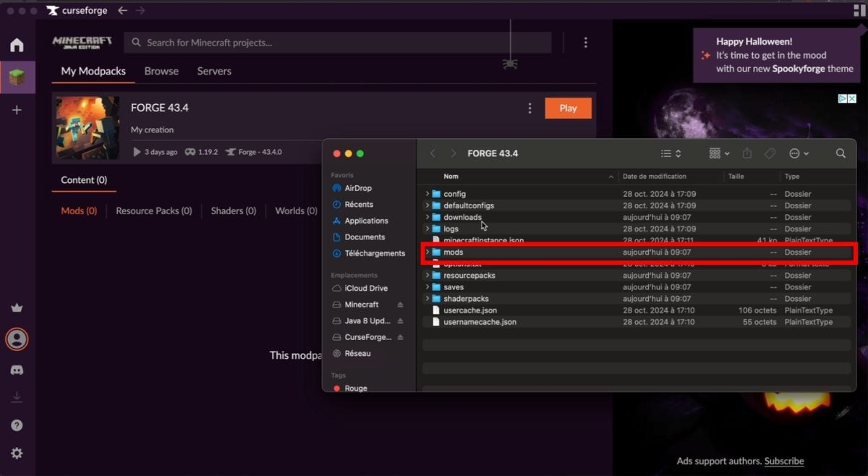This screenshot has height=476, width=868.
Task: Open the Finder grouping options dropdown
Action: point(719,153)
